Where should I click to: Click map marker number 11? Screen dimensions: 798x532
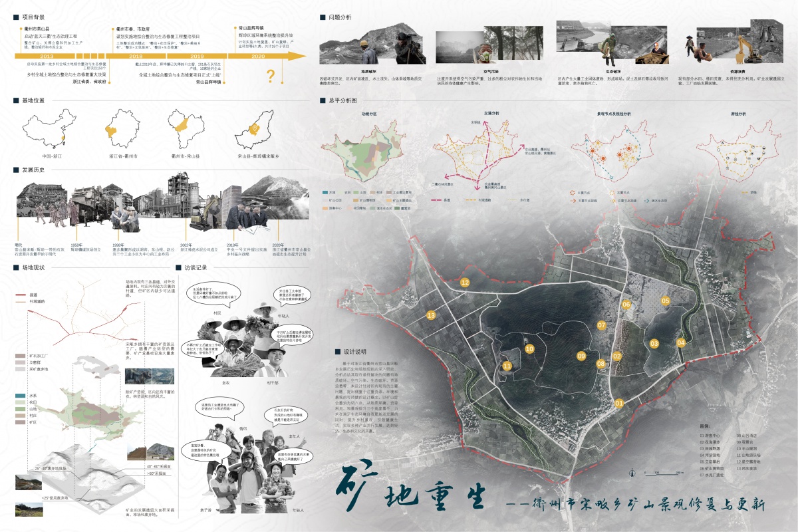pos(507,366)
